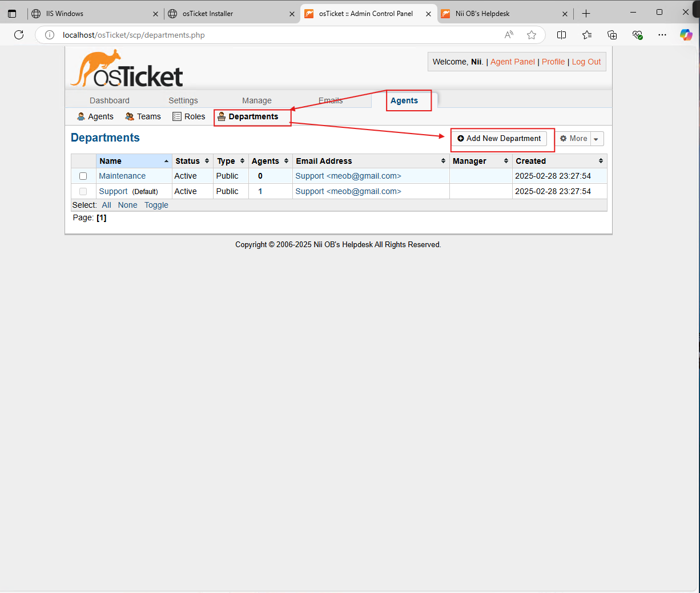700x593 pixels.
Task: Click the localhost address bar
Action: pyautogui.click(x=171, y=35)
